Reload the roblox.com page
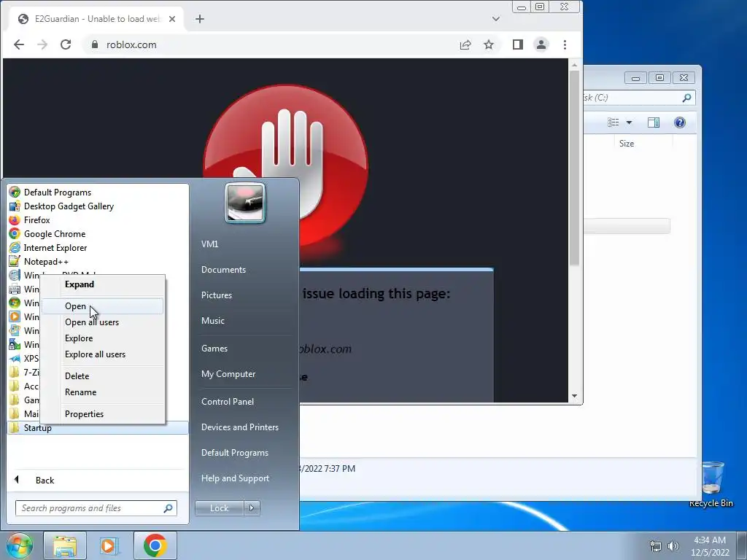Viewport: 747px width, 560px height. (x=66, y=44)
